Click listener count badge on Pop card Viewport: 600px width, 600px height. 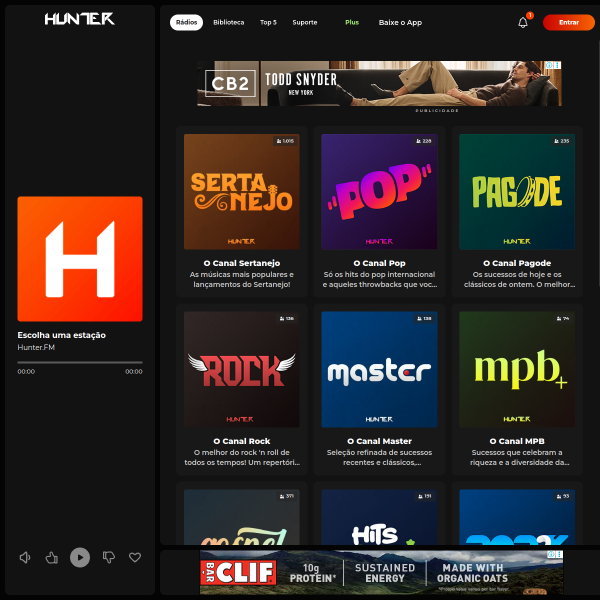(x=424, y=141)
